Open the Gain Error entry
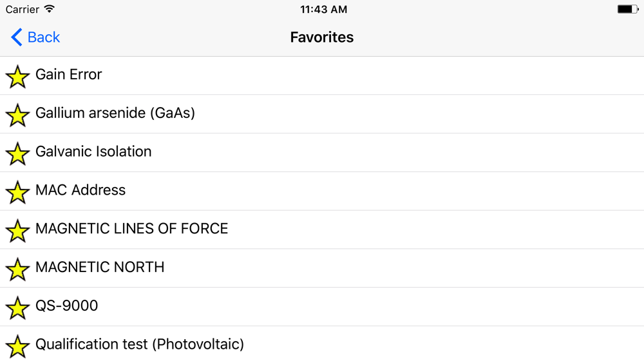This screenshot has height=363, width=644. [x=322, y=75]
